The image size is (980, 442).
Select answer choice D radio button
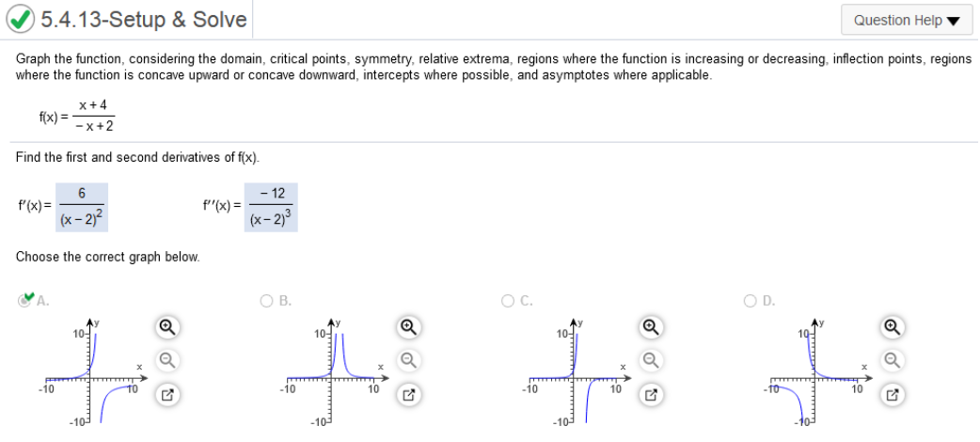point(750,301)
